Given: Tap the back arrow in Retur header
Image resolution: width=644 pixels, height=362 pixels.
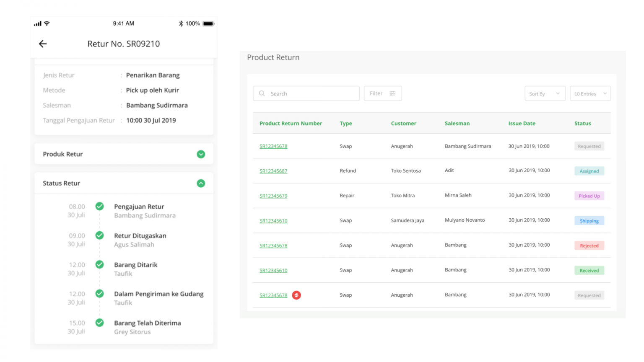Looking at the screenshot, I should [43, 44].
